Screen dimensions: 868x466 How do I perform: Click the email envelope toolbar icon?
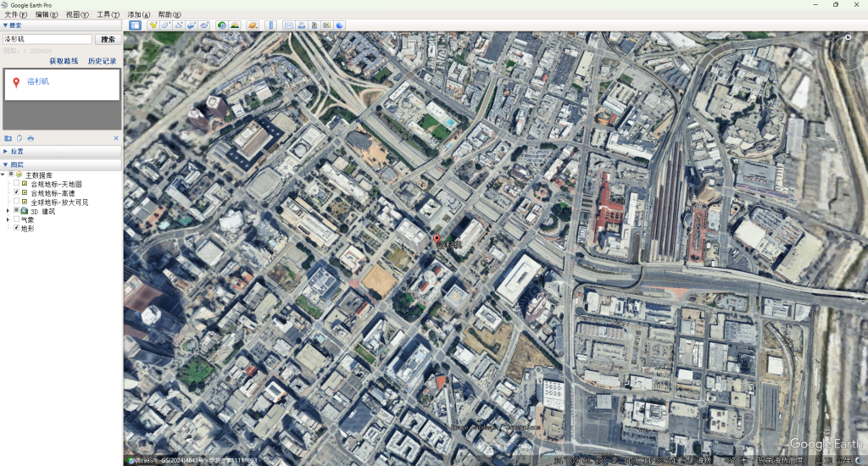click(289, 25)
